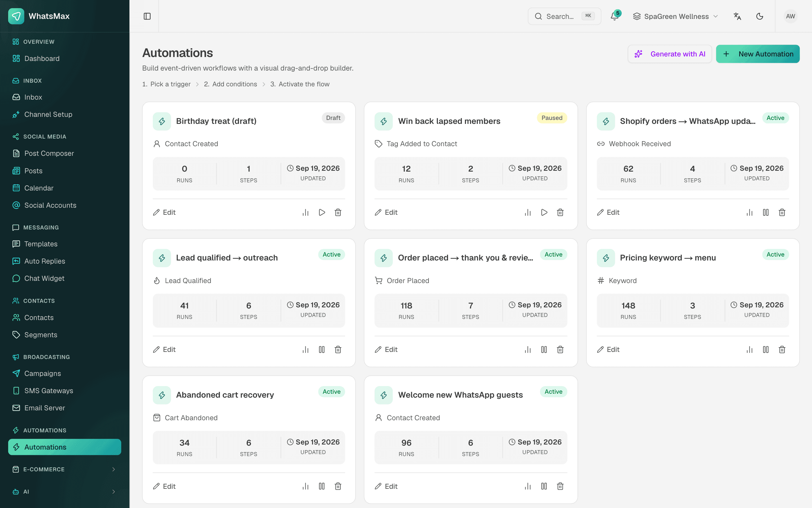
Task: Open Segments page
Action: coord(64,335)
